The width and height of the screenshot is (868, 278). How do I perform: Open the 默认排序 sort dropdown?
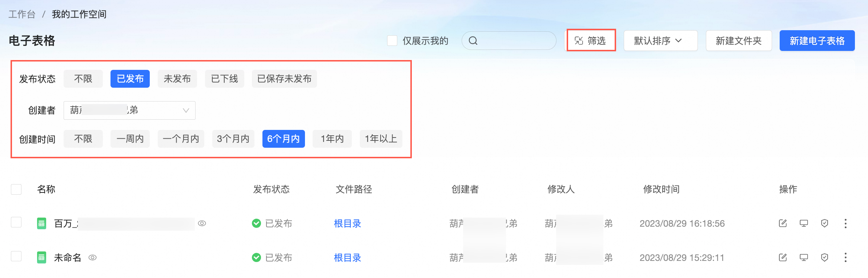(x=660, y=41)
